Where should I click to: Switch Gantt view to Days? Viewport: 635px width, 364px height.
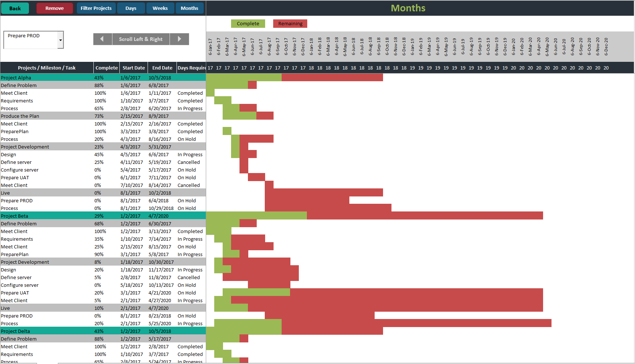[131, 8]
